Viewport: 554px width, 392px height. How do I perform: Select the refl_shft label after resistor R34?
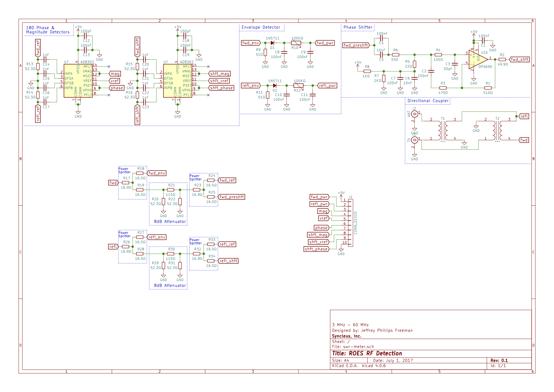[228, 261]
